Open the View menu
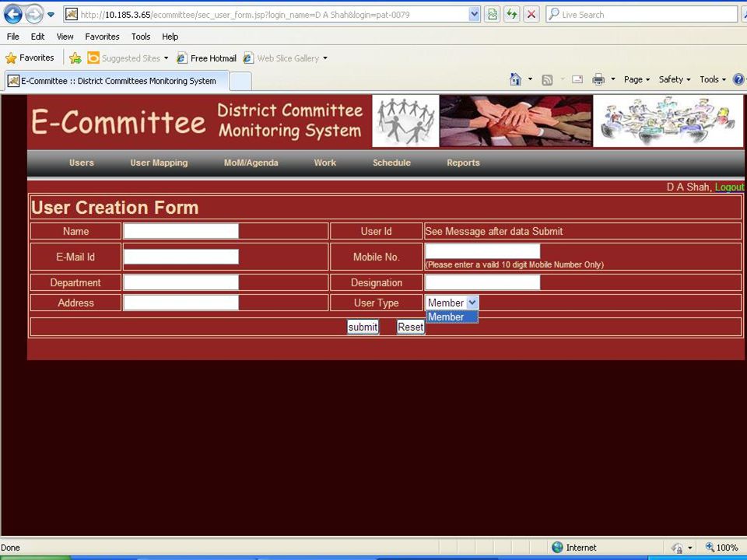The height and width of the screenshot is (560, 747). coord(65,37)
